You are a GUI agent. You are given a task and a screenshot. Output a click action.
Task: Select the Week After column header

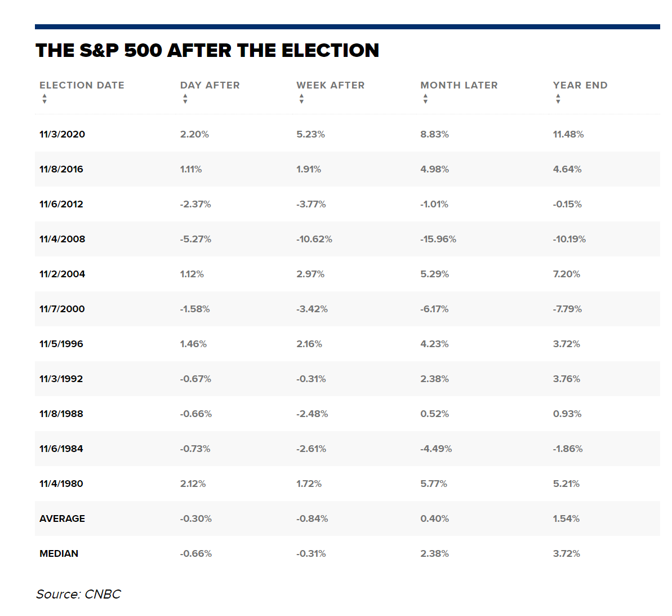[330, 85]
